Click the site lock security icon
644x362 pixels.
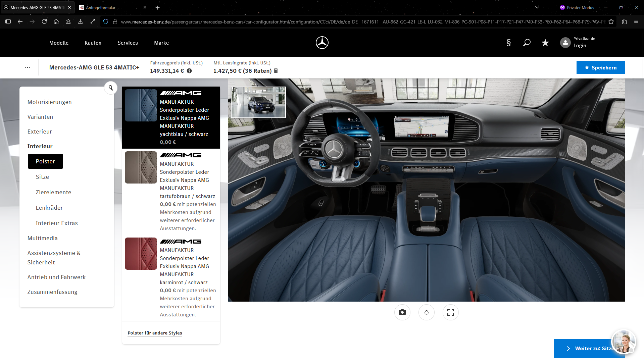pyautogui.click(x=115, y=21)
